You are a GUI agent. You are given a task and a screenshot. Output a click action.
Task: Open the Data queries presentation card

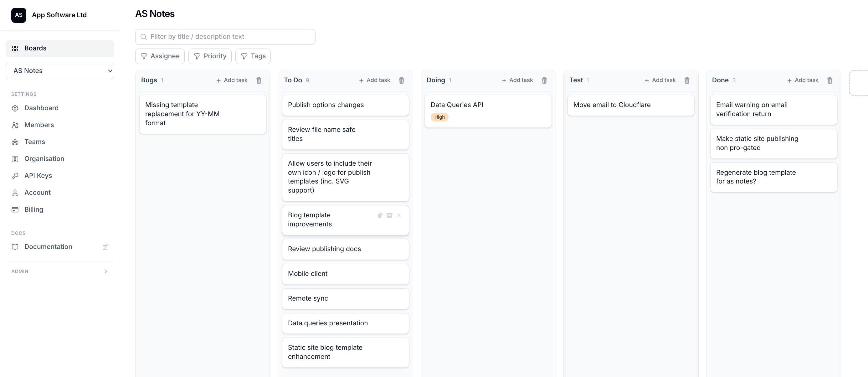(x=345, y=323)
